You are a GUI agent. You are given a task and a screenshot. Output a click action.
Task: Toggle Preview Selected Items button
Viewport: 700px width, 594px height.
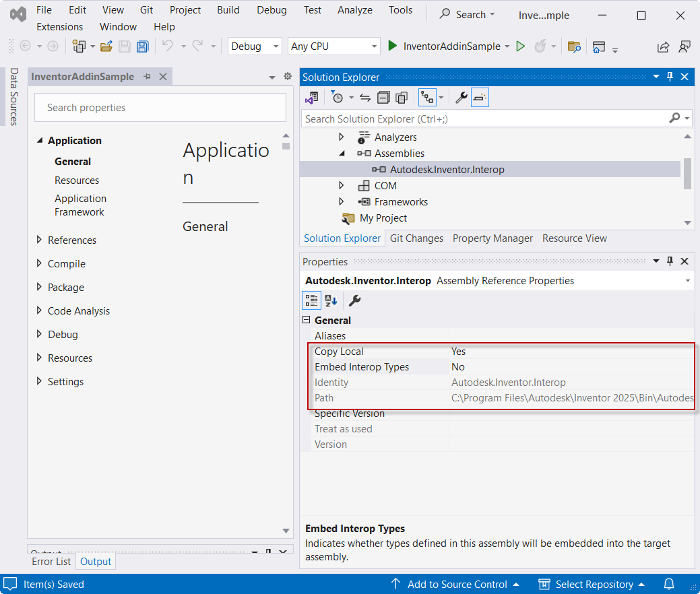click(480, 97)
